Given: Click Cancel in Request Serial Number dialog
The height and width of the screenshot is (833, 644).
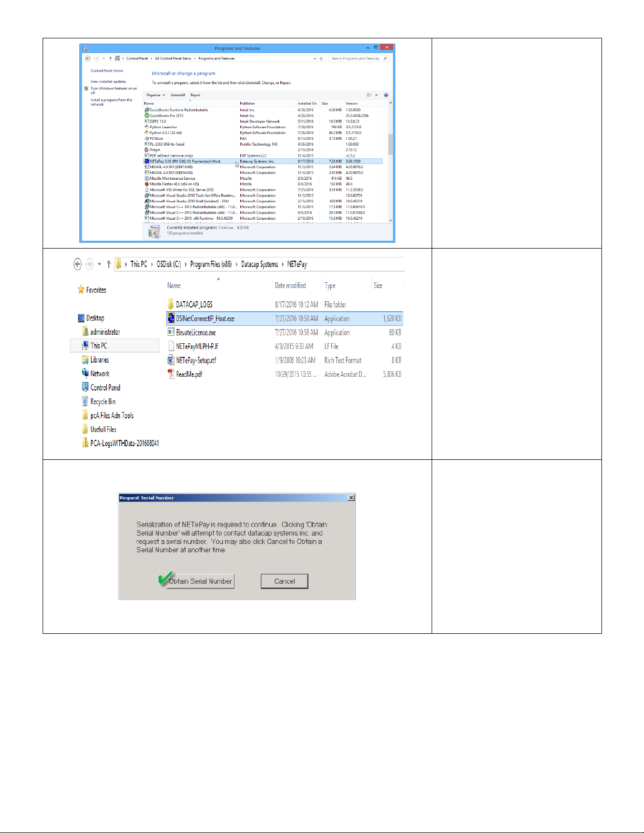Looking at the screenshot, I should pos(284,581).
